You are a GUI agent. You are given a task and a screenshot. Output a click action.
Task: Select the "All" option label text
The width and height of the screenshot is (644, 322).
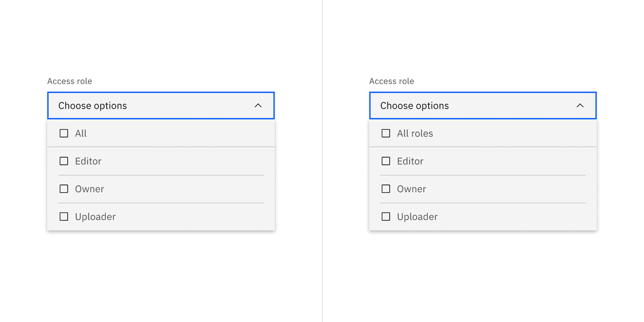pyautogui.click(x=81, y=134)
